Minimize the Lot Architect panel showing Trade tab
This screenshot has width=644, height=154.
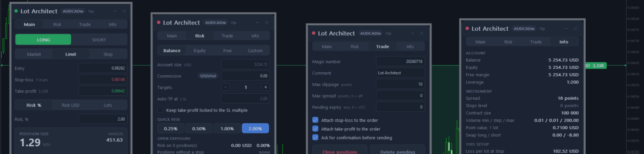(x=412, y=33)
